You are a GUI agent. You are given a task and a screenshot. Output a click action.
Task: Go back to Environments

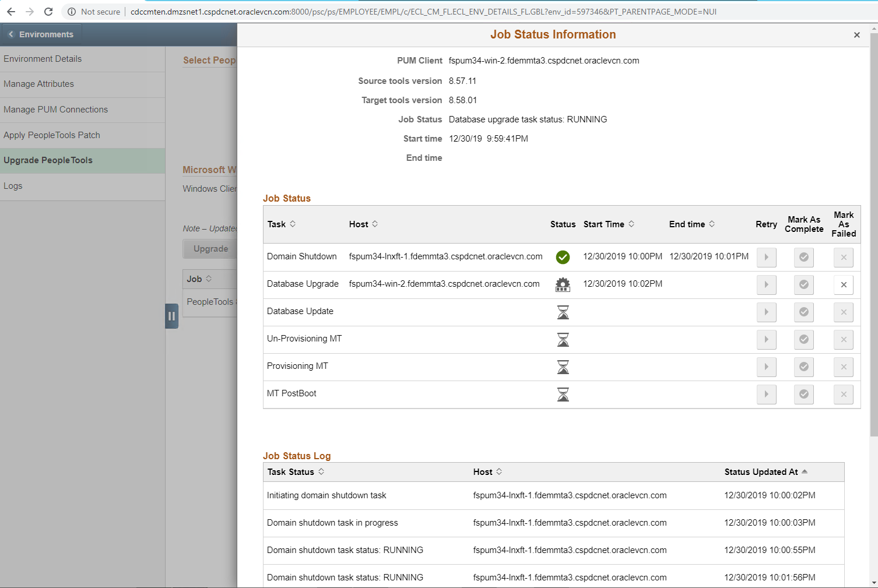(x=41, y=34)
